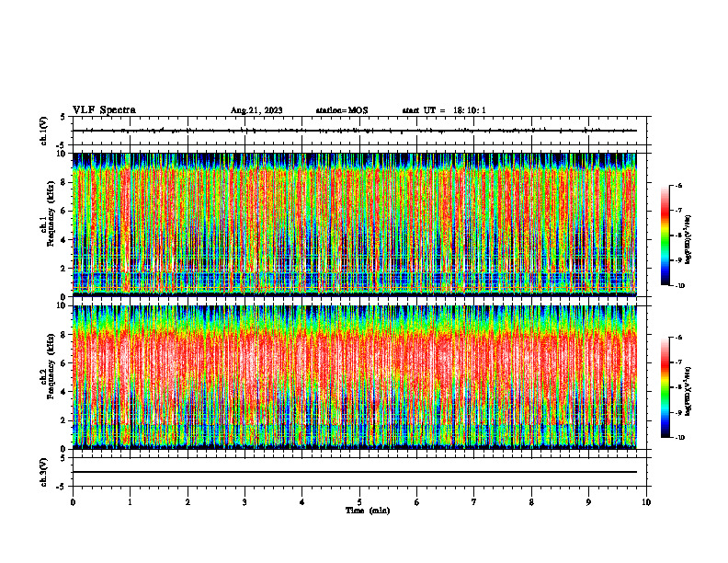Click time axis tick label "0"

pyautogui.click(x=73, y=502)
